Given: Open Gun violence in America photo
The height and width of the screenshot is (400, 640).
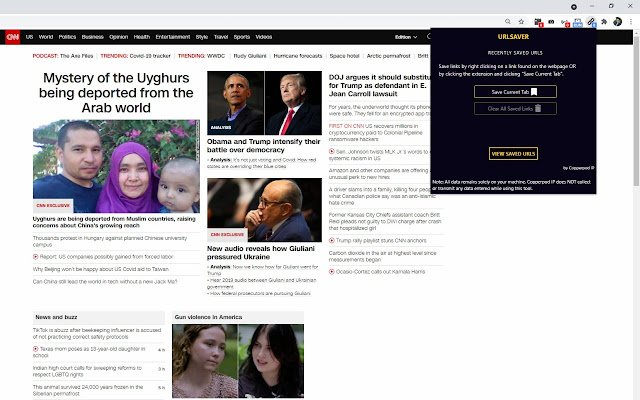Looking at the screenshot, I should point(238,361).
